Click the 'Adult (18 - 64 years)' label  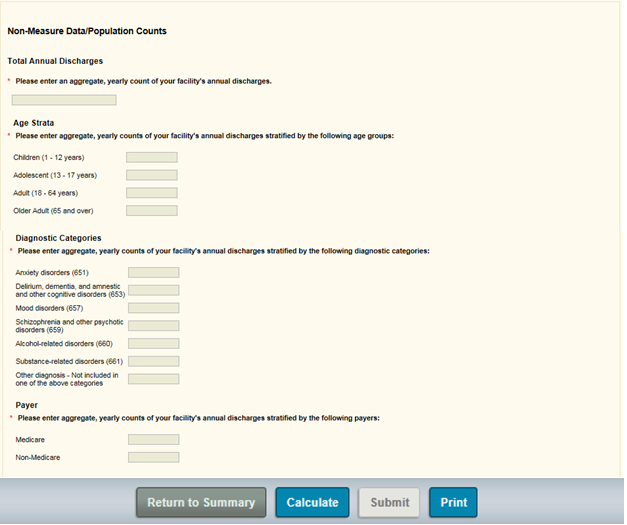46,193
